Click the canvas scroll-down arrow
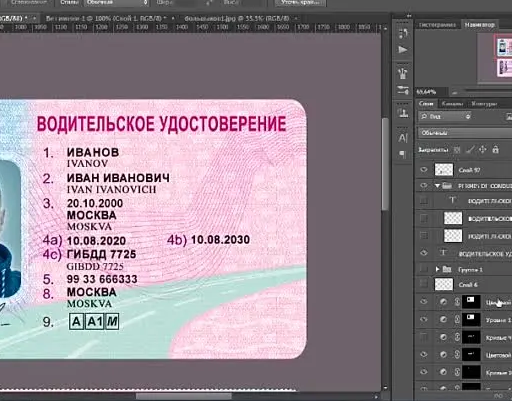 tap(385, 388)
